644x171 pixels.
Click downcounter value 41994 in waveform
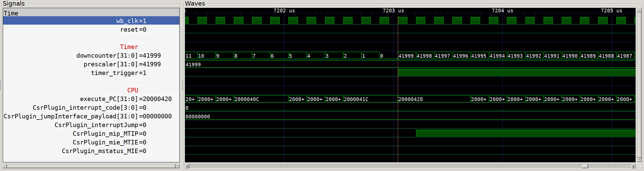point(497,56)
